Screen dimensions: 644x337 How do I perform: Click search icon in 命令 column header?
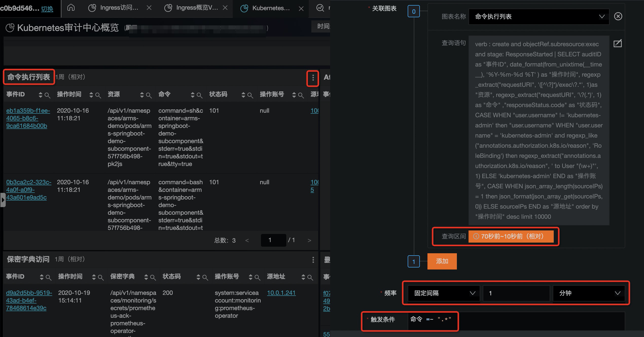click(199, 95)
